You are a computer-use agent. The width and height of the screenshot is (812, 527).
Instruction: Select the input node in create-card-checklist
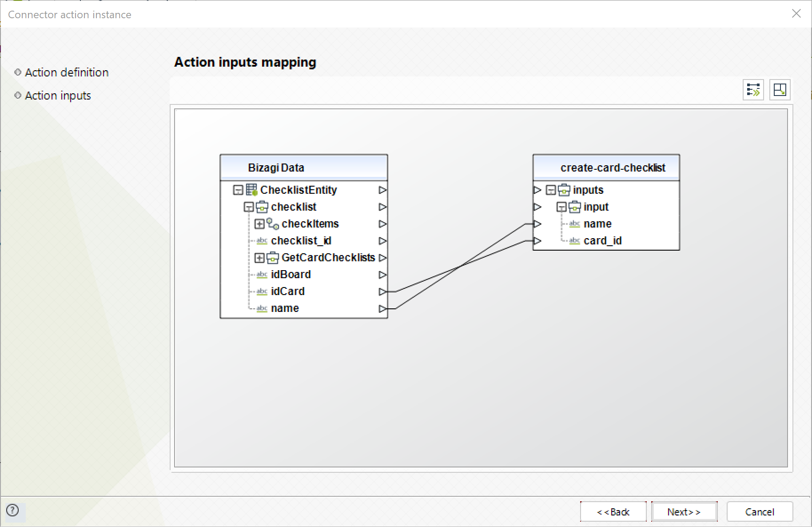pyautogui.click(x=596, y=207)
